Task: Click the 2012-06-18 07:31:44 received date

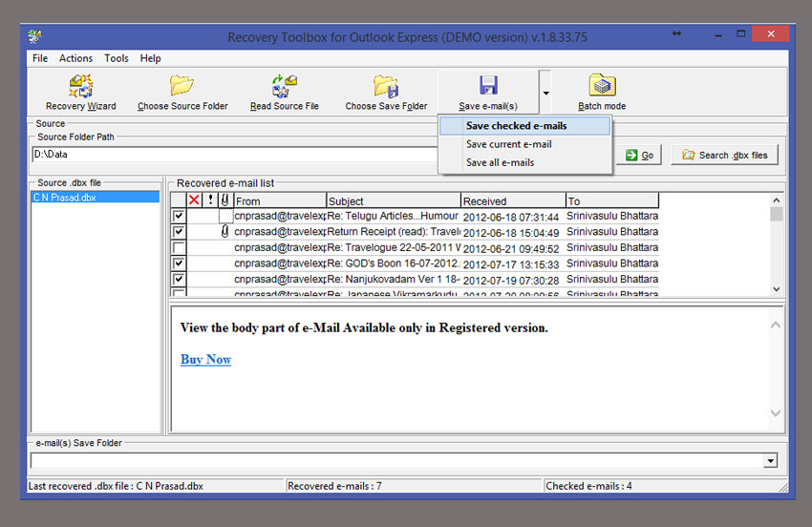Action: coord(511,218)
